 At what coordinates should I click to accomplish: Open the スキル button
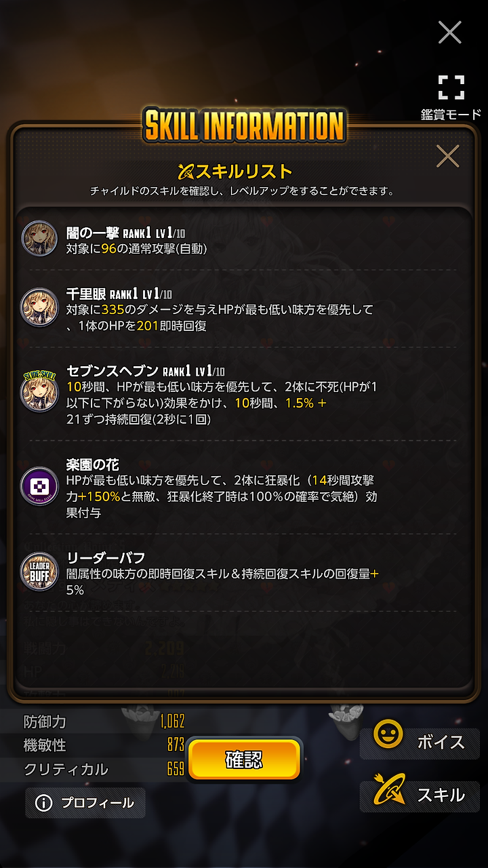[x=420, y=795]
